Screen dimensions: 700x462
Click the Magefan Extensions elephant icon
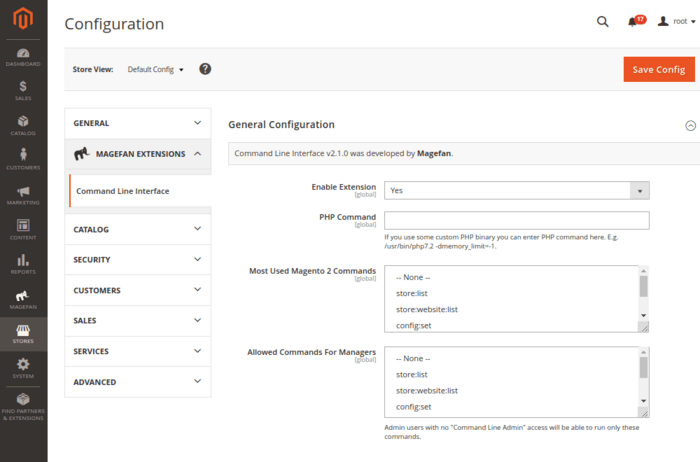[82, 154]
